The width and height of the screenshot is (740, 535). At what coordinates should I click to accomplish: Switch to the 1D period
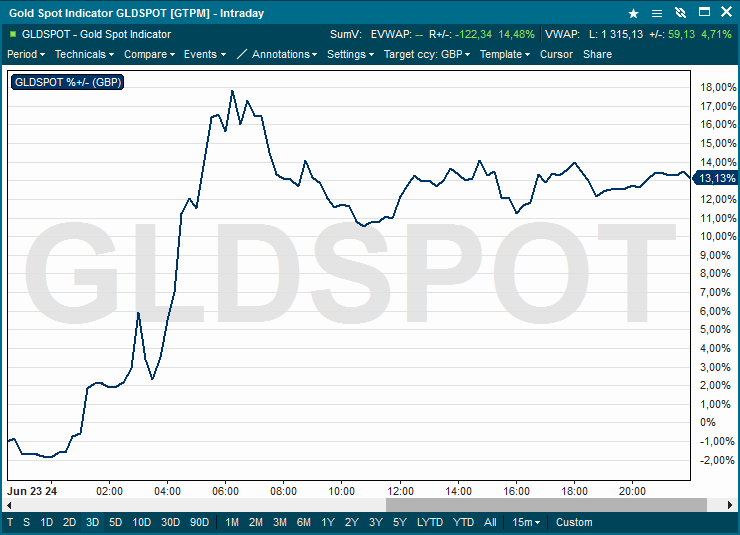[46, 522]
